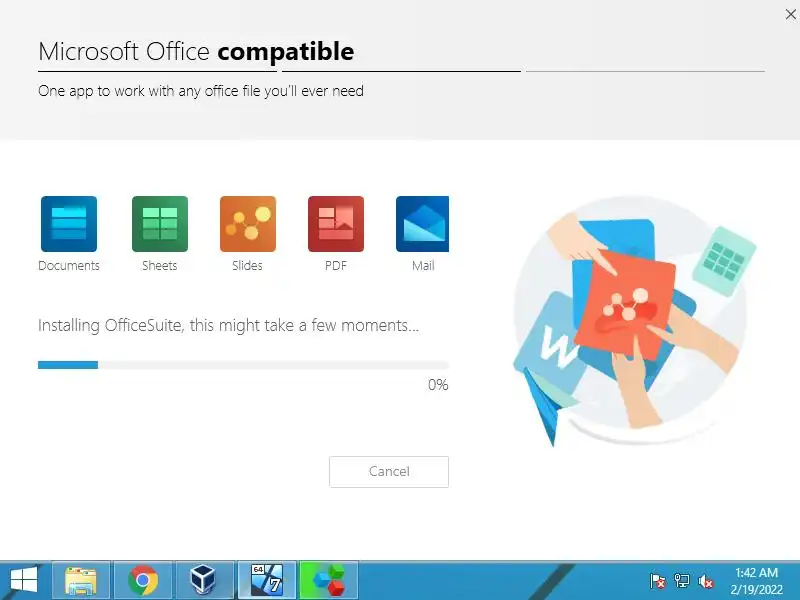
Task: Click the 'Sheets' label
Action: click(x=160, y=266)
